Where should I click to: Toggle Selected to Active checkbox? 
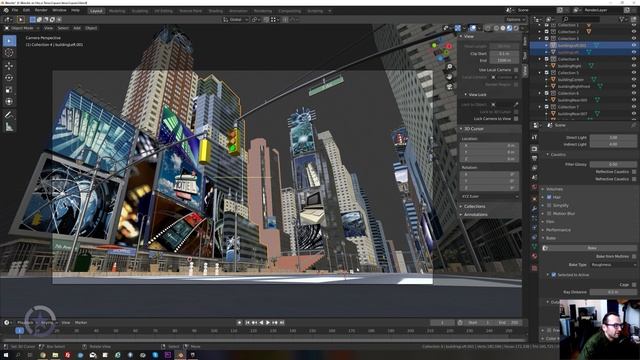(x=553, y=275)
